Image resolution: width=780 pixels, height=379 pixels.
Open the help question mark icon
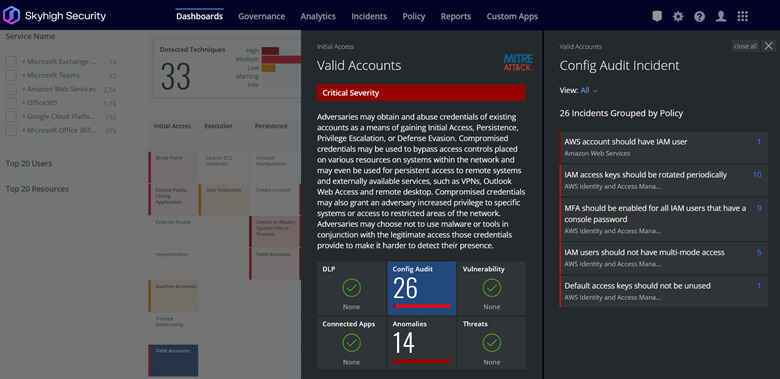[x=699, y=16]
